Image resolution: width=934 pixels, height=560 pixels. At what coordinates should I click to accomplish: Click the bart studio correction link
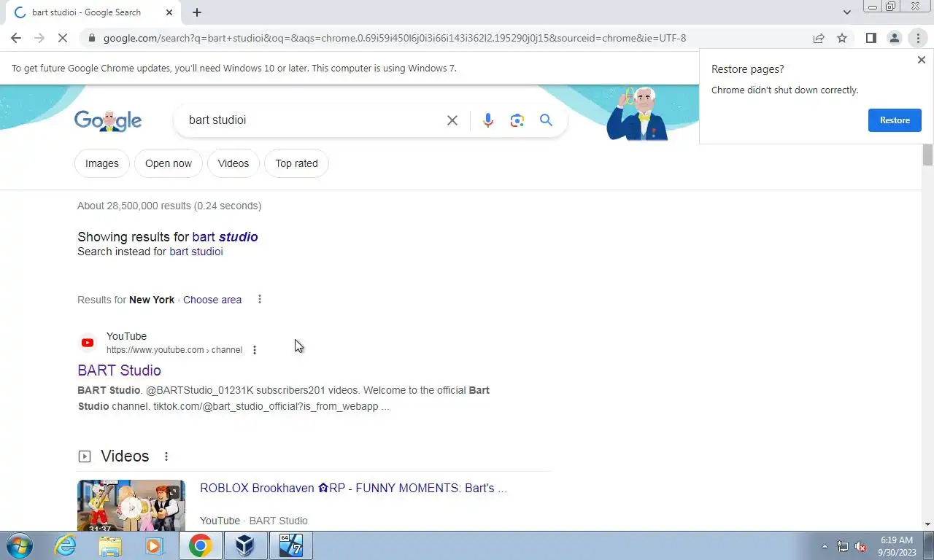[x=225, y=237]
